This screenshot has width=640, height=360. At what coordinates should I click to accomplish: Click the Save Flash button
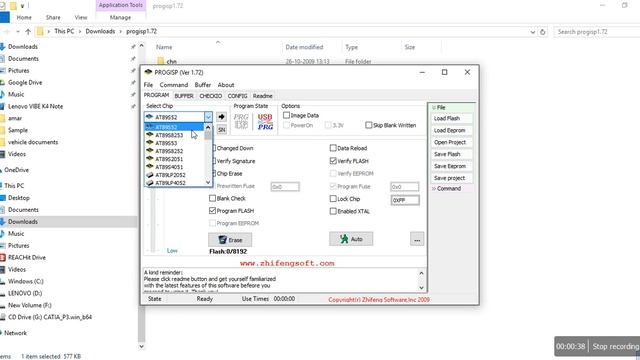click(x=452, y=154)
